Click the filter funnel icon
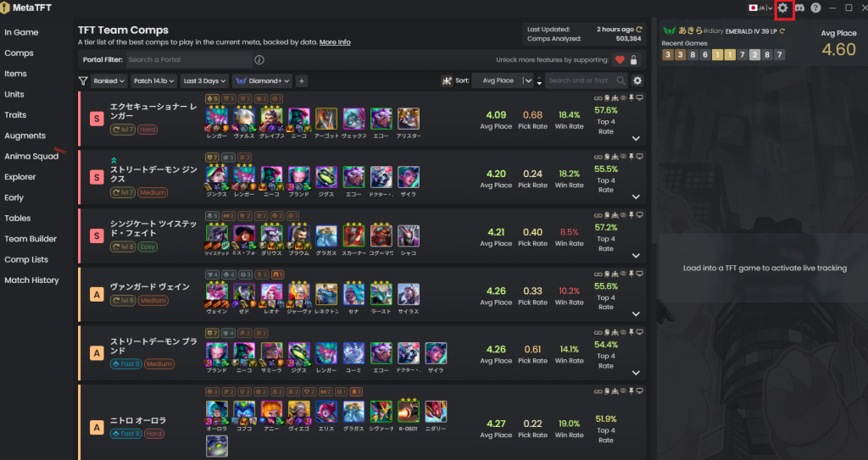The height and width of the screenshot is (460, 868). coord(83,80)
